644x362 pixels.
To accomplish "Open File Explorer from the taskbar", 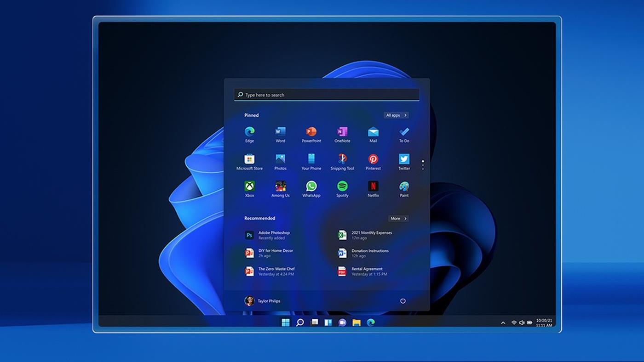I will pos(356,322).
